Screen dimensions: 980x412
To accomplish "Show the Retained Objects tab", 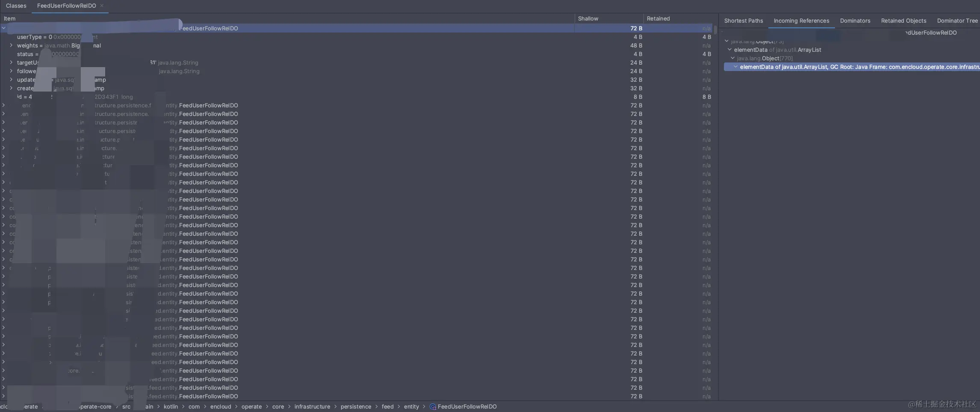I will pyautogui.click(x=903, y=21).
